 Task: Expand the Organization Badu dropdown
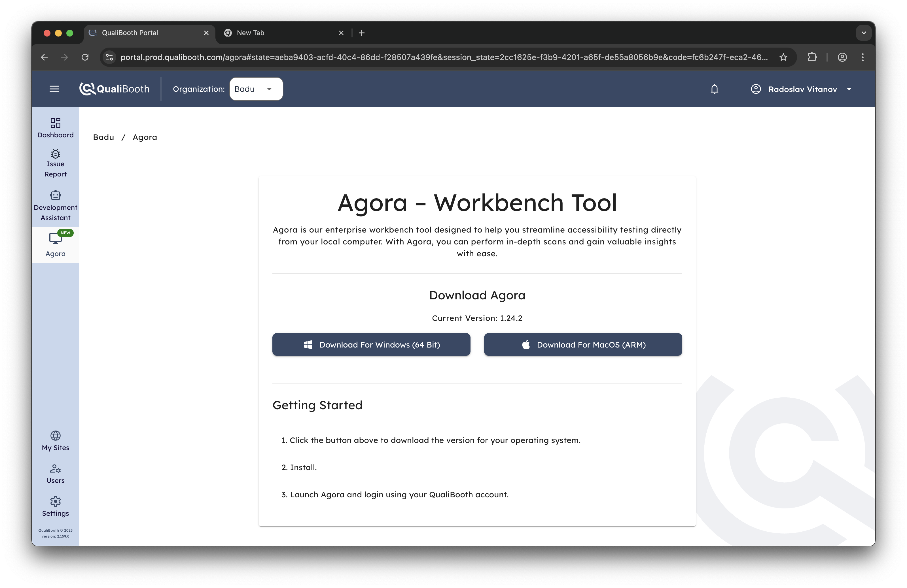tap(256, 89)
